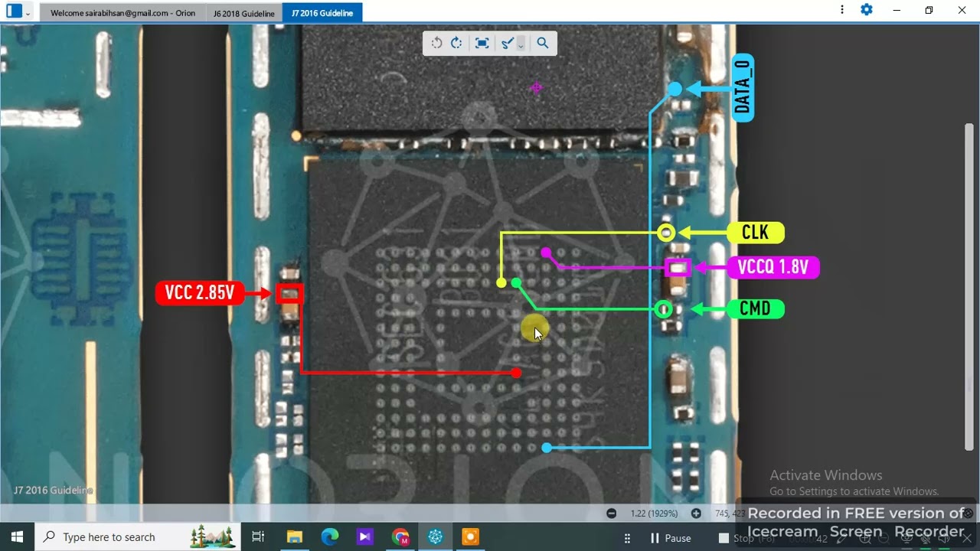This screenshot has width=980, height=551.
Task: Click the recorder drag handle dots
Action: click(628, 538)
